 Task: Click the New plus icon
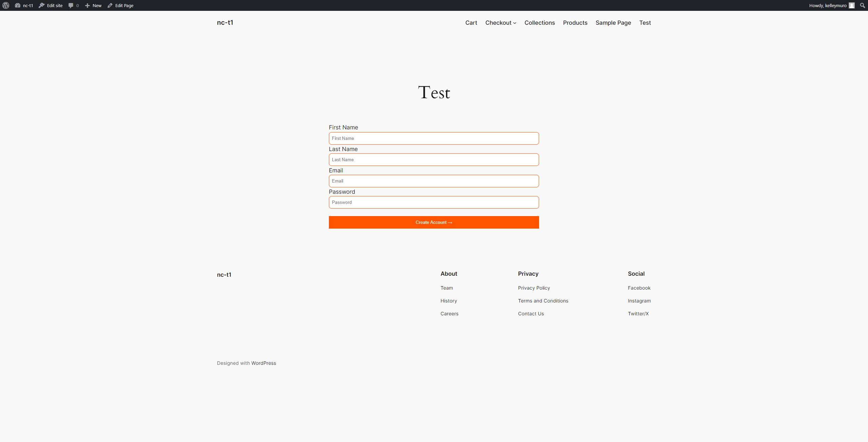(87, 5)
